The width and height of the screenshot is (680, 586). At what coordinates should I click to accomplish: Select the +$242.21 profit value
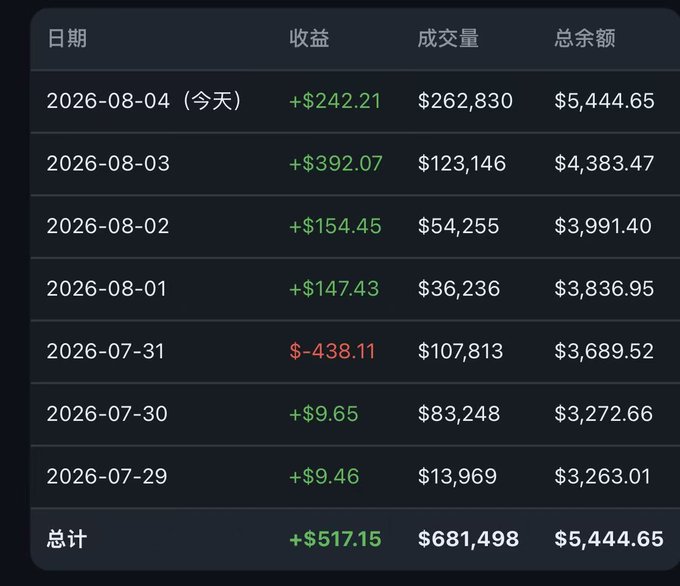pos(335,101)
